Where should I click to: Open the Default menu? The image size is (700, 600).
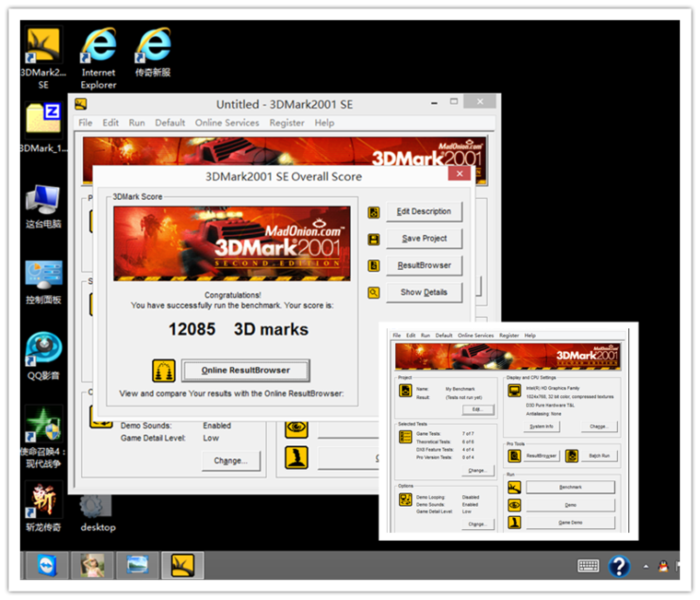(169, 123)
